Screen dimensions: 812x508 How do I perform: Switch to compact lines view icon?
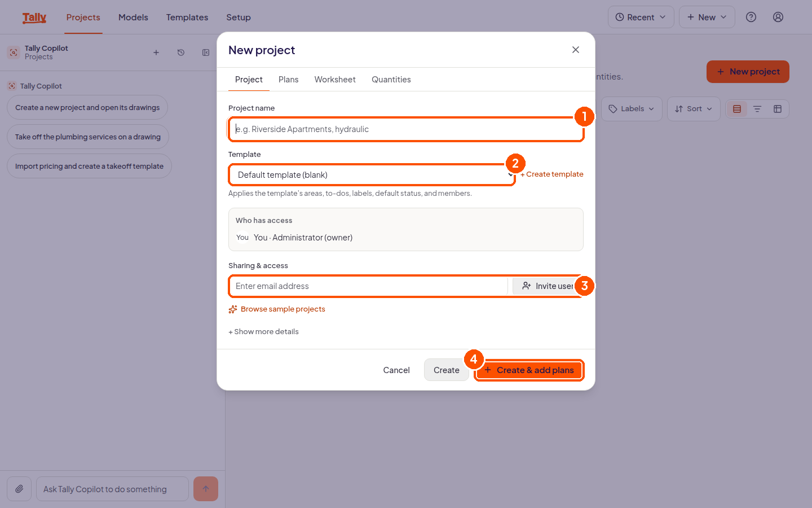(x=757, y=109)
